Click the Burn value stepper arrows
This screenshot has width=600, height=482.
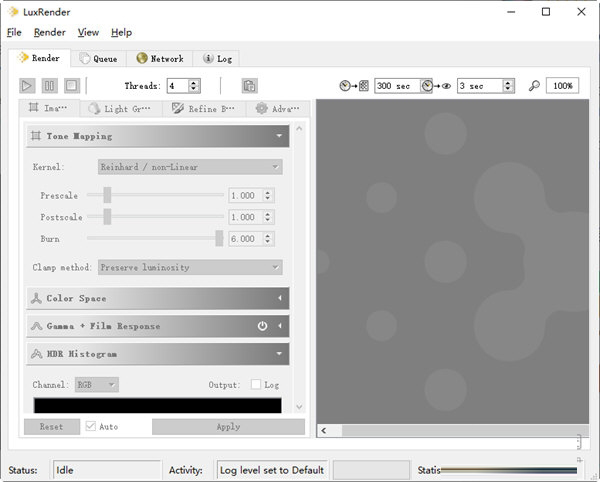(x=268, y=239)
